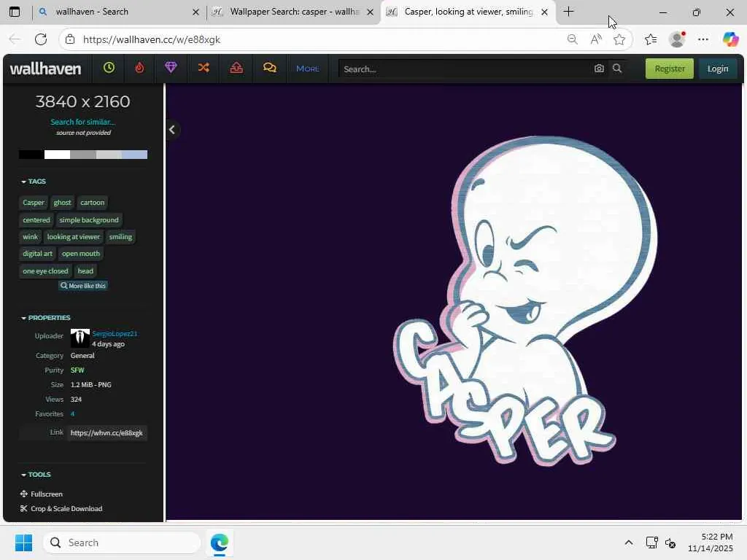Focus the wallhaven Search field
Screen dimensions: 747x560
[465, 69]
